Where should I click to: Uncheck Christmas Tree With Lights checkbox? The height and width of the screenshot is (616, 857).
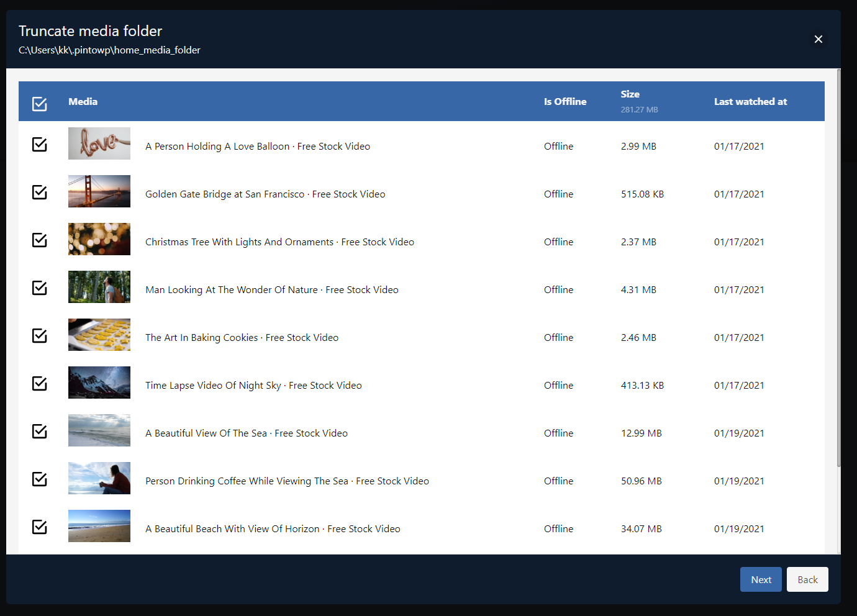[40, 240]
